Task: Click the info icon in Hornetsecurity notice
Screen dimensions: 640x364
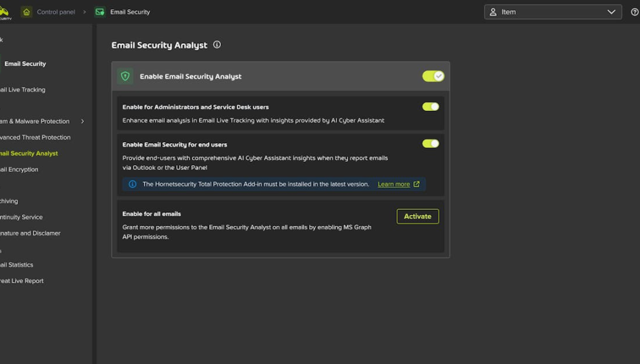Action: tap(132, 184)
